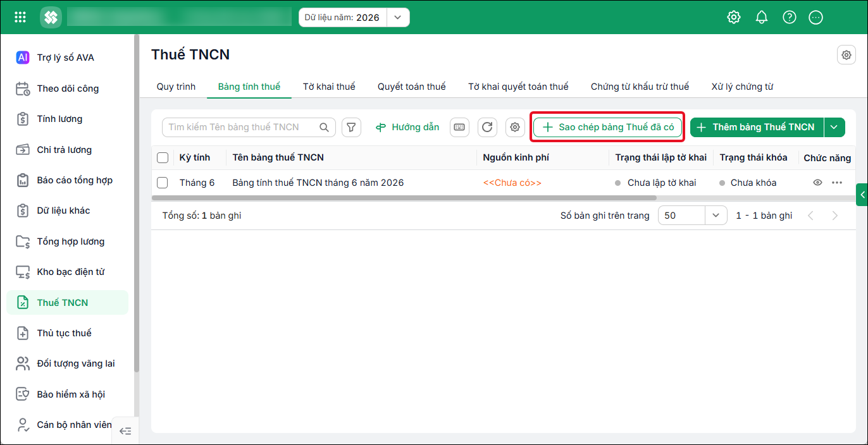The width and height of the screenshot is (868, 445).
Task: Click the Tổng hợp lương folder icon
Action: coord(23,241)
